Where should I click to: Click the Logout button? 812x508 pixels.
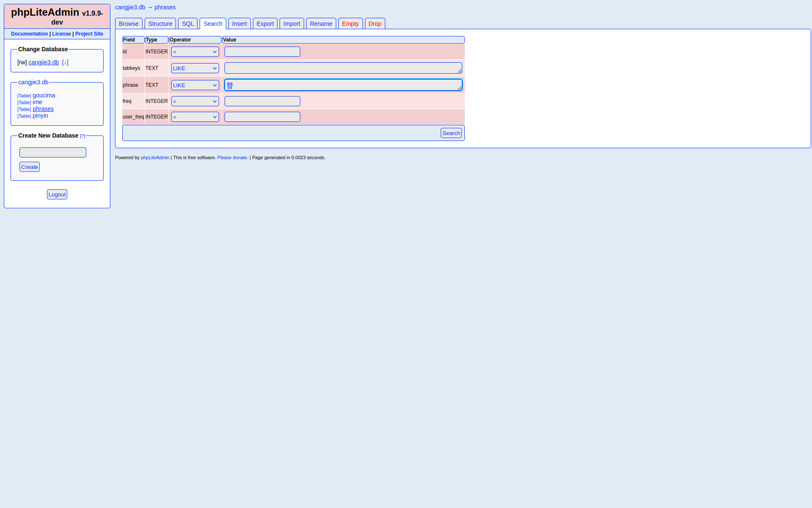(57, 194)
